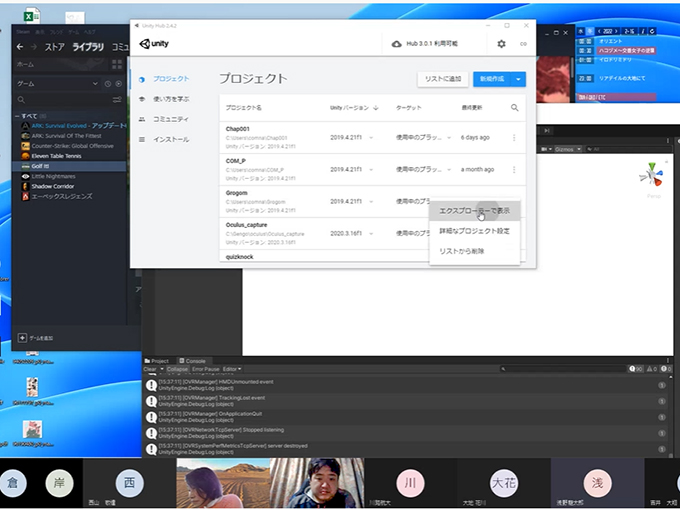Open the Editor dropdown in Unity Console
Viewport: 680px width, 510px height.
pos(232,369)
